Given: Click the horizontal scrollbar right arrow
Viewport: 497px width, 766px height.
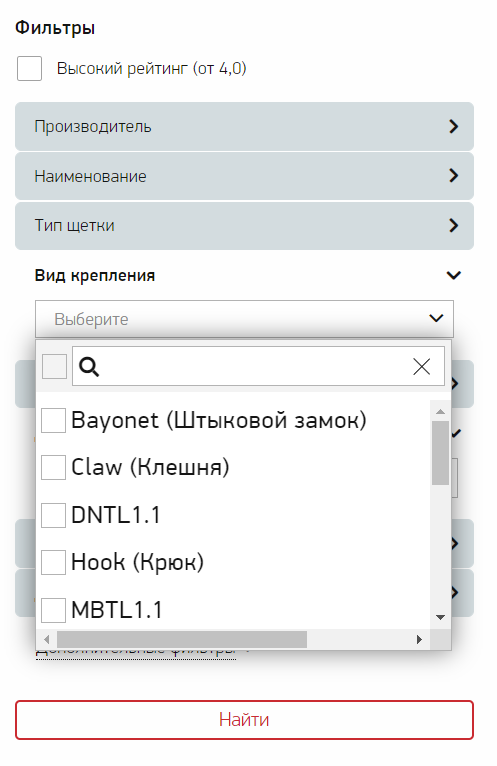Looking at the screenshot, I should pyautogui.click(x=419, y=639).
